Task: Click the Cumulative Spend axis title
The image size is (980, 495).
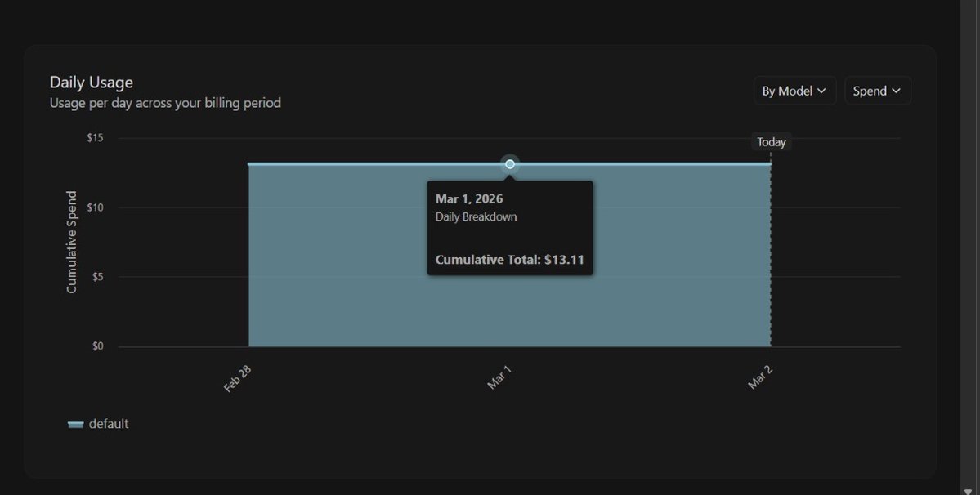Action: (x=71, y=243)
